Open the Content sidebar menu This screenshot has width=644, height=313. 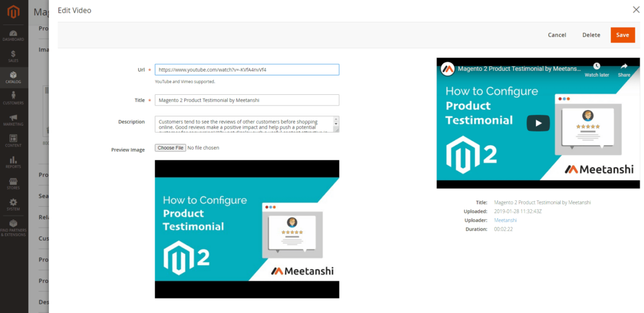pos(14,141)
